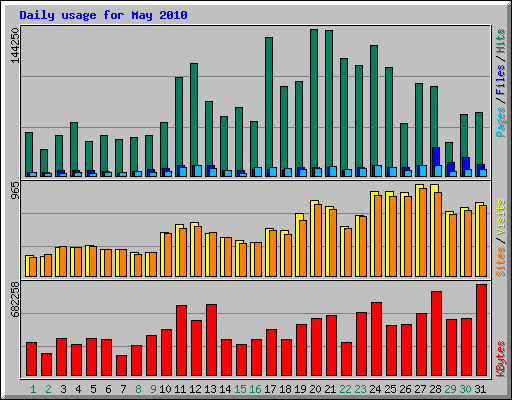Click the red KBytes bar for day 13

[211, 340]
